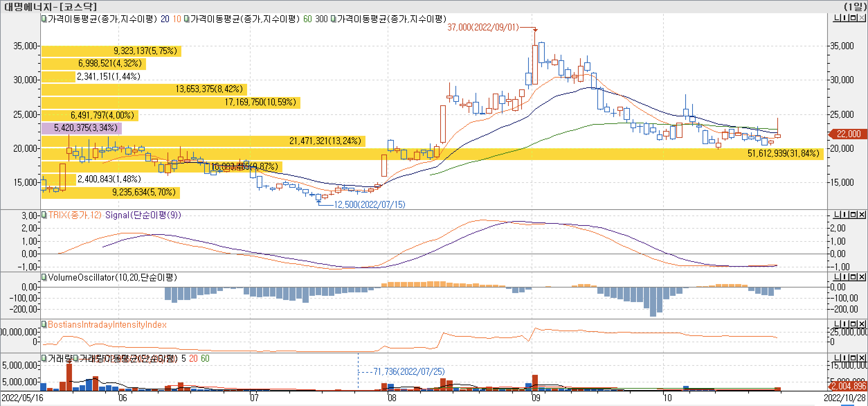Image resolution: width=868 pixels, height=406 pixels.
Task: Maximize the price chart panel
Action: 853,18
